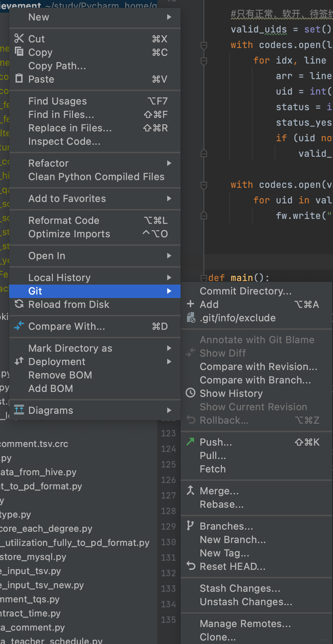Click the Reset HEAD undo icon
333x644 pixels.
pos(190,566)
